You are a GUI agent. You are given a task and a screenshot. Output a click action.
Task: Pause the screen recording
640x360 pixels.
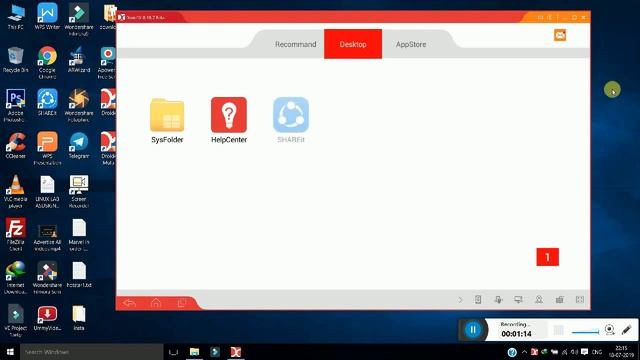point(473,330)
